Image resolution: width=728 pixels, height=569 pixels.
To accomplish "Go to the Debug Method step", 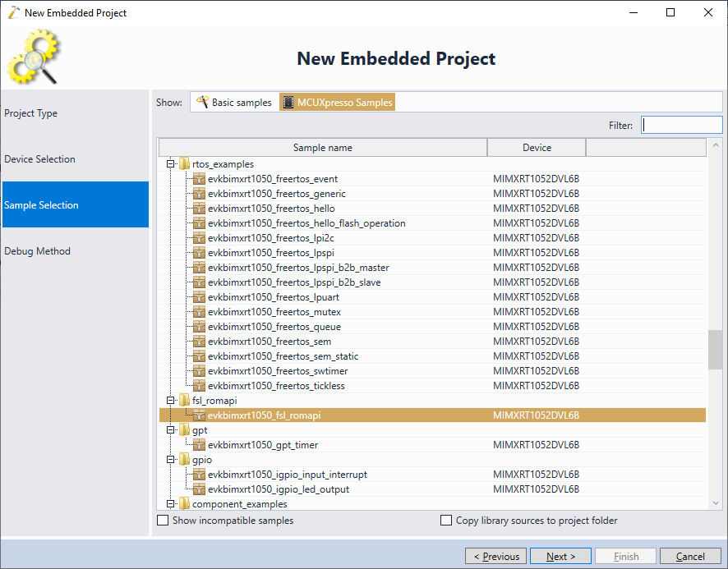I will coord(76,251).
